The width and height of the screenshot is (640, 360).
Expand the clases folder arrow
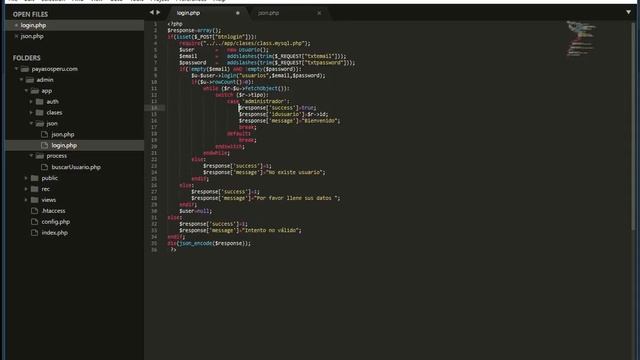tap(31, 113)
